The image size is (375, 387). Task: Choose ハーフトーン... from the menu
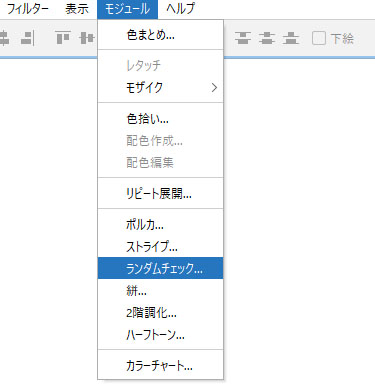coord(160,335)
